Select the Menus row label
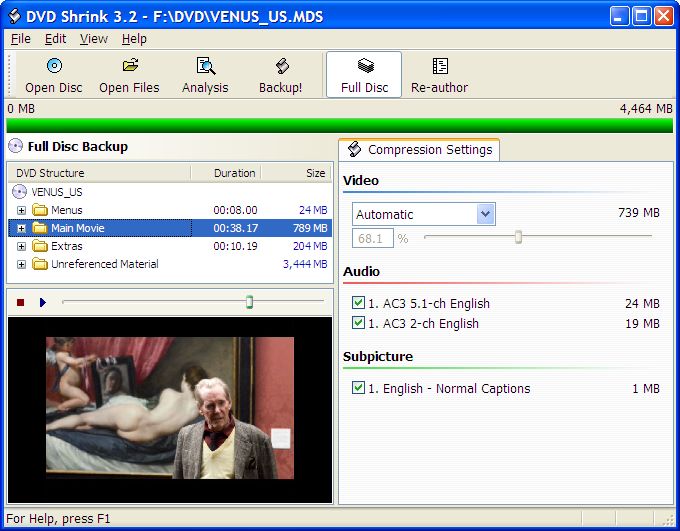This screenshot has width=680, height=531. (66, 210)
